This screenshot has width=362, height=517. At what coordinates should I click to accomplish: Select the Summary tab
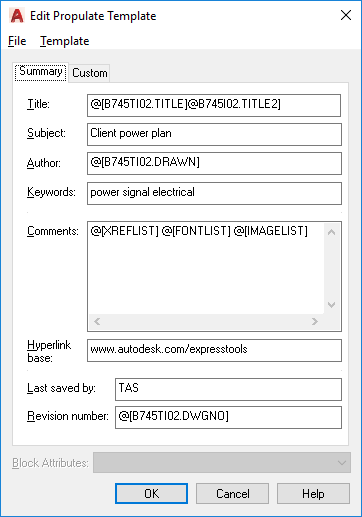41,71
